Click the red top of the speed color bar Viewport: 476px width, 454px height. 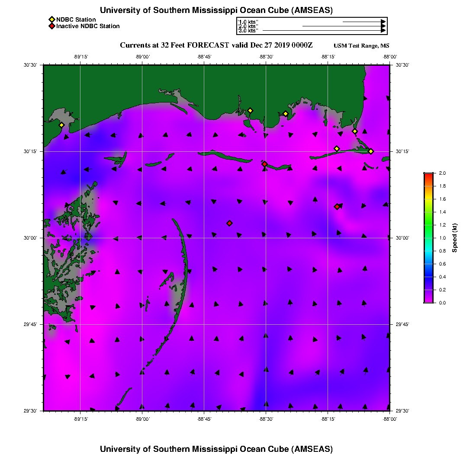(428, 175)
